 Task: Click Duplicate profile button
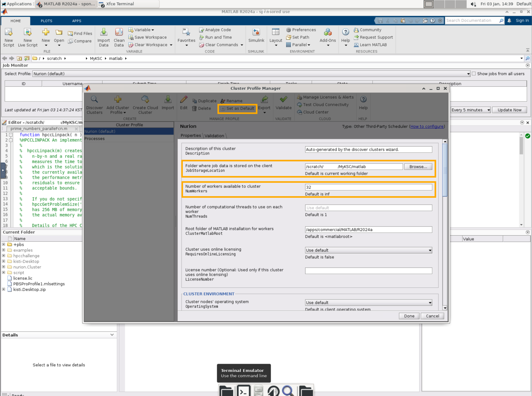(x=204, y=101)
